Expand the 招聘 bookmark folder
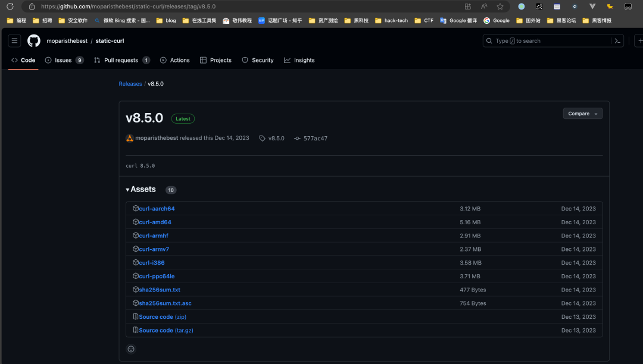The height and width of the screenshot is (364, 643). 42,20
